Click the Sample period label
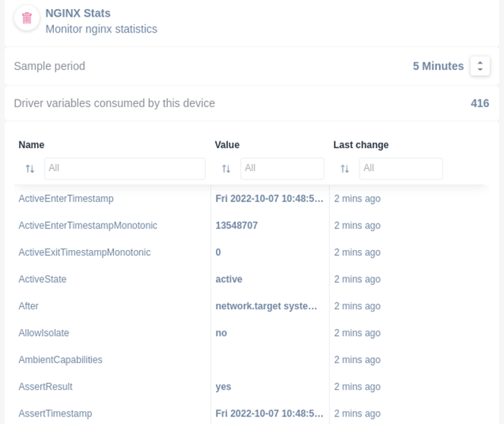The width and height of the screenshot is (504, 424). tap(49, 66)
